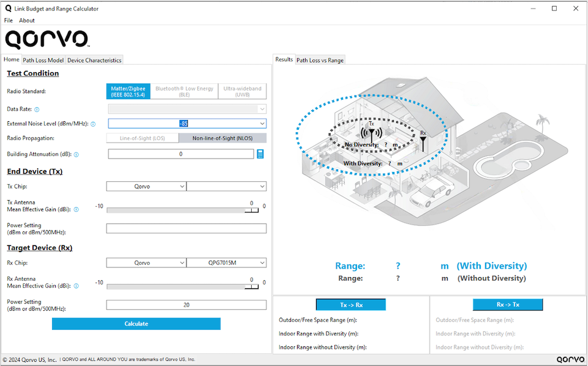Open the Rx Chip model dropdown showing QPG7015M
The image size is (588, 366).
coord(226,263)
